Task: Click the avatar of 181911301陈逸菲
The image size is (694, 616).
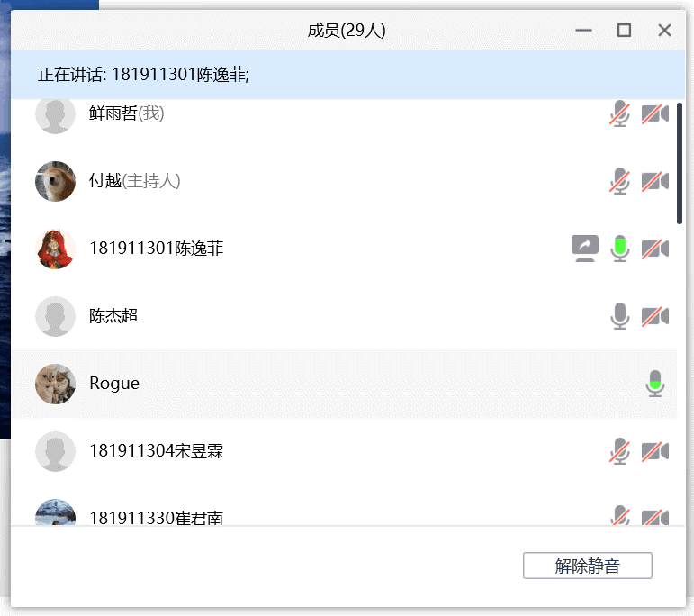Action: [x=55, y=249]
